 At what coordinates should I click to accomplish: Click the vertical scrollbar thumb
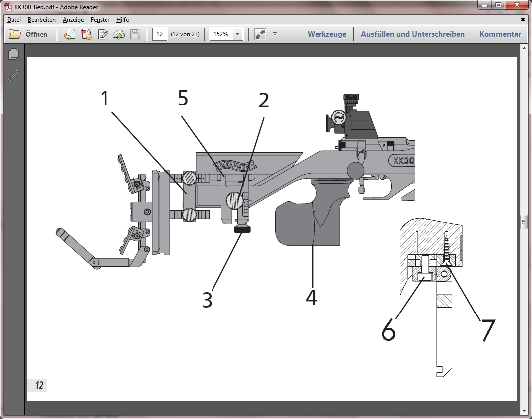(523, 222)
